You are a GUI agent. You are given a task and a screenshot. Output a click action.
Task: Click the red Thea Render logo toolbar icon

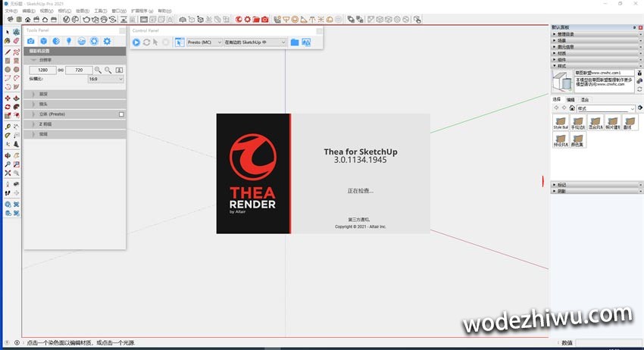point(239,19)
